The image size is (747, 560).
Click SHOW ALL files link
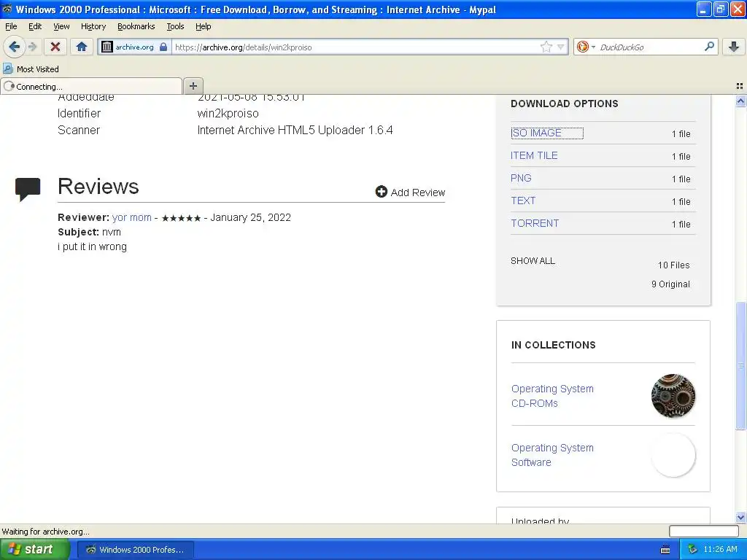(x=533, y=261)
